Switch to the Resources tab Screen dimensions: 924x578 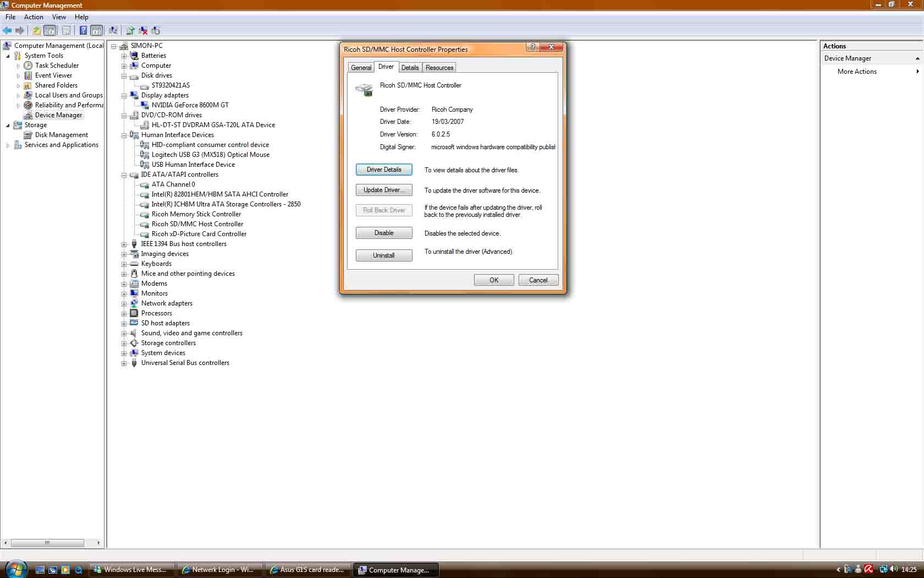pyautogui.click(x=439, y=68)
